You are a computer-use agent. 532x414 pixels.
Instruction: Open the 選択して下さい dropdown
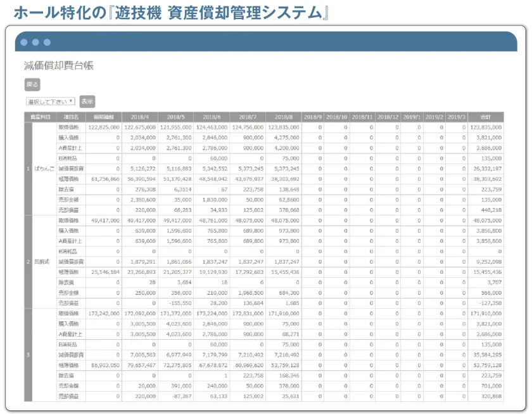click(x=50, y=101)
